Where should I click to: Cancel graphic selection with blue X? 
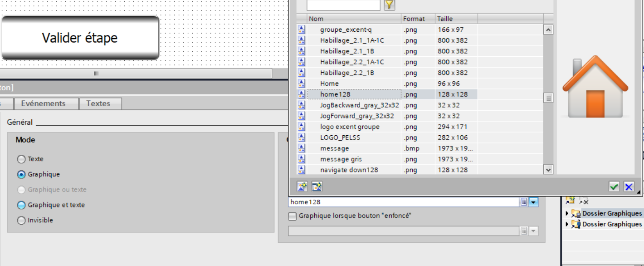click(x=629, y=187)
